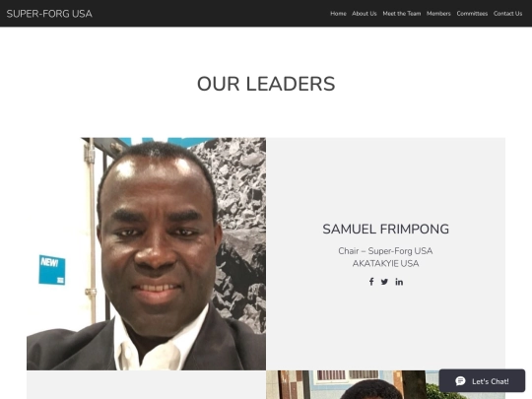This screenshot has height=399, width=532.
Task: Click the OUR LEADERS heading
Action: coord(266,84)
